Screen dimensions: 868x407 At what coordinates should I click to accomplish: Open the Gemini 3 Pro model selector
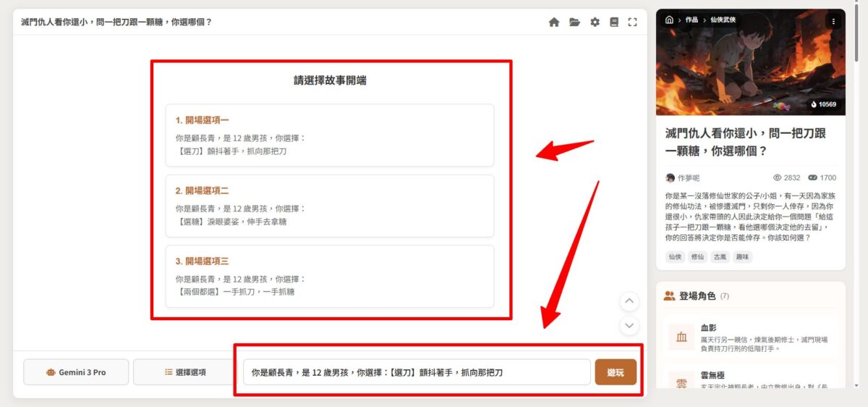[x=76, y=372]
